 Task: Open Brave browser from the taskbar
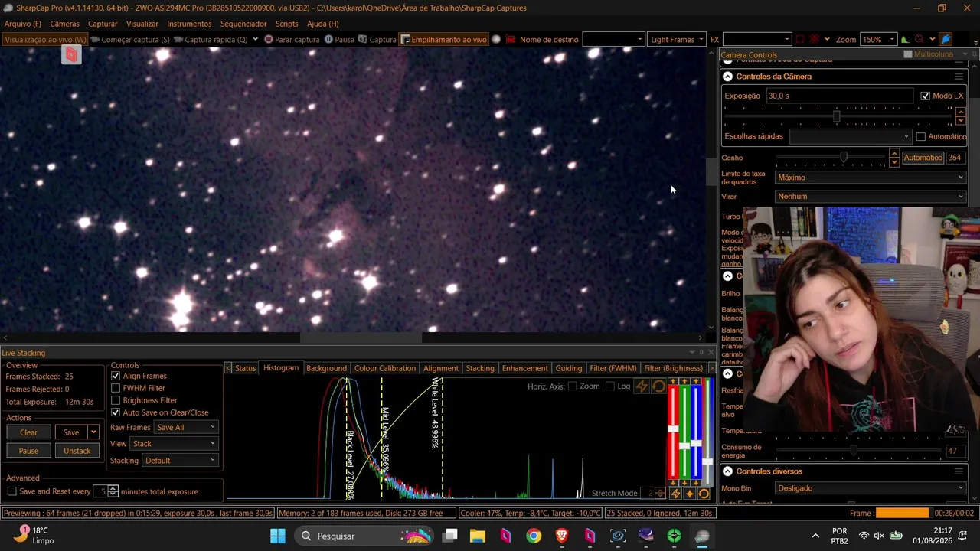[562, 536]
